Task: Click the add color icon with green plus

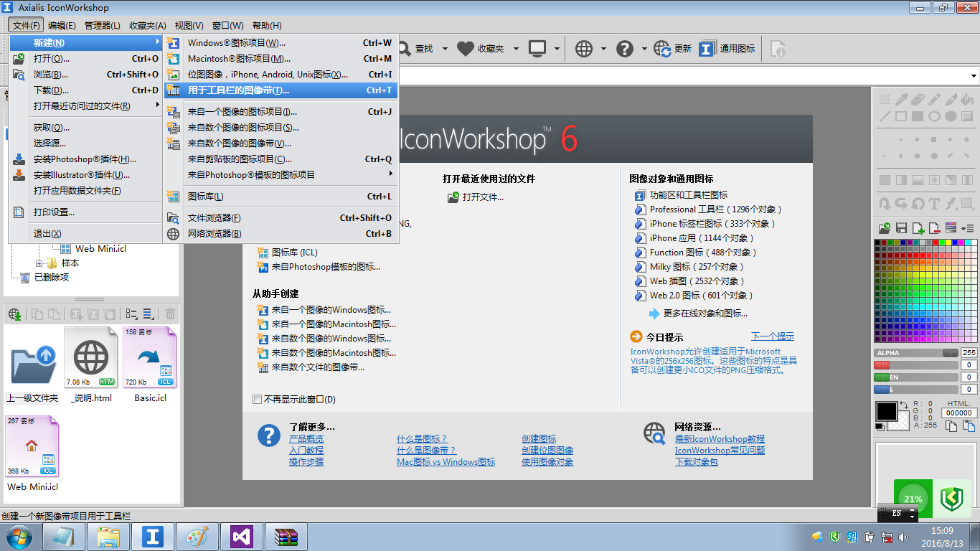Action: tap(918, 228)
